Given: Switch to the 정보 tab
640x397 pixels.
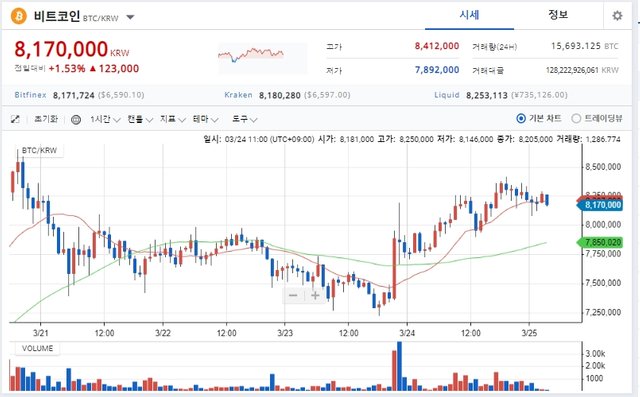Looking at the screenshot, I should coord(558,15).
